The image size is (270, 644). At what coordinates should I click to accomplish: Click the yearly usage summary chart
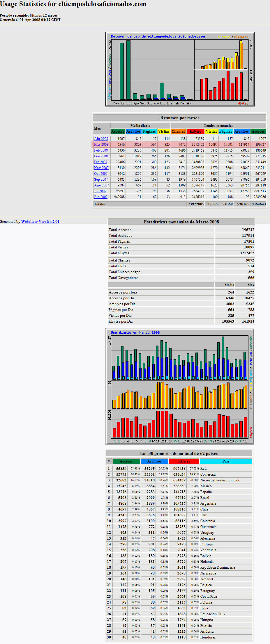(x=180, y=69)
